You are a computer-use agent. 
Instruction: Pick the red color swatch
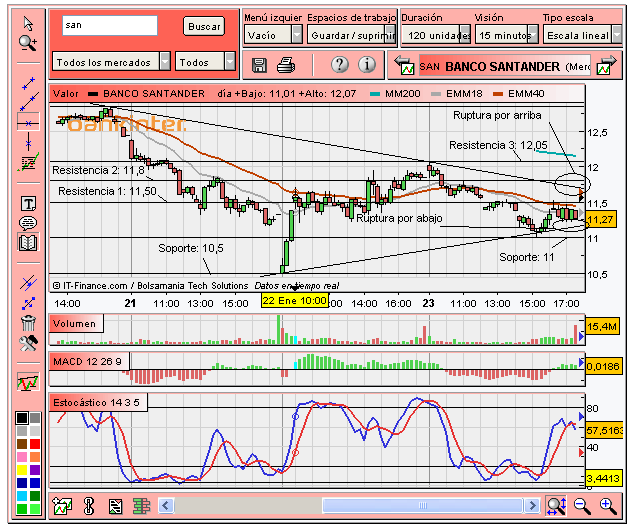[x=35, y=444]
